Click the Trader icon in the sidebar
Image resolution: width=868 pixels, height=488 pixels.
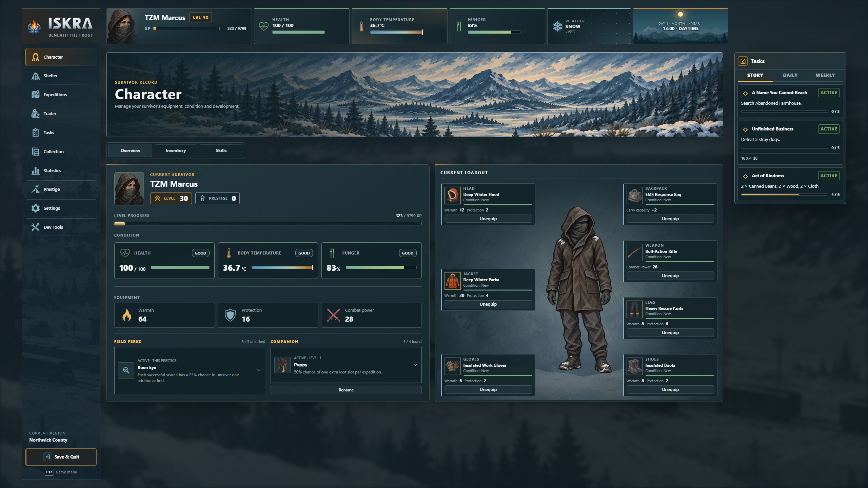click(35, 114)
